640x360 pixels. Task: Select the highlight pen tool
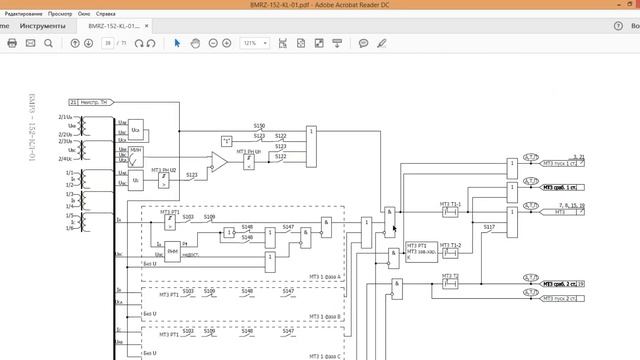tap(382, 43)
